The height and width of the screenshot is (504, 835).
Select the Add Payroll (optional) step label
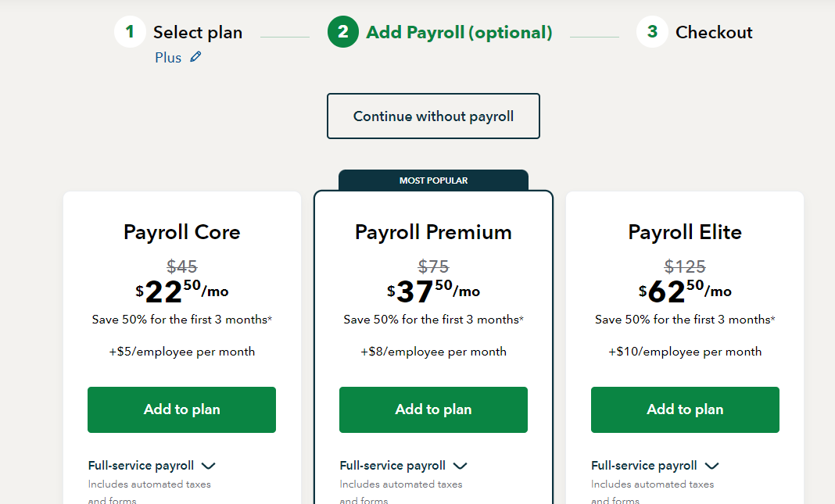[459, 33]
